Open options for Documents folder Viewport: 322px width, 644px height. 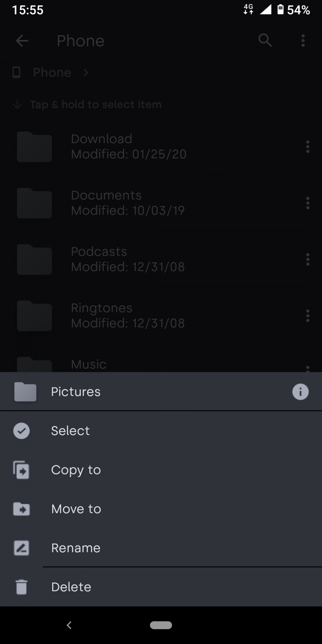click(x=308, y=203)
